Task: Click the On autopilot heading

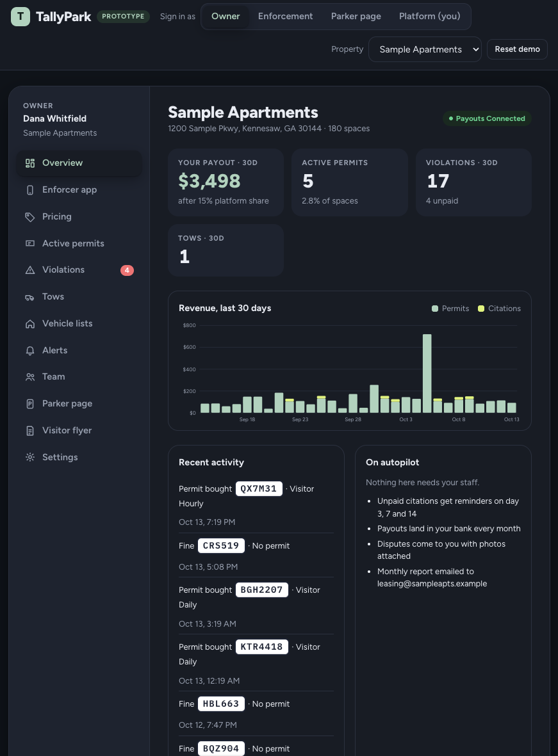Action: coord(393,462)
